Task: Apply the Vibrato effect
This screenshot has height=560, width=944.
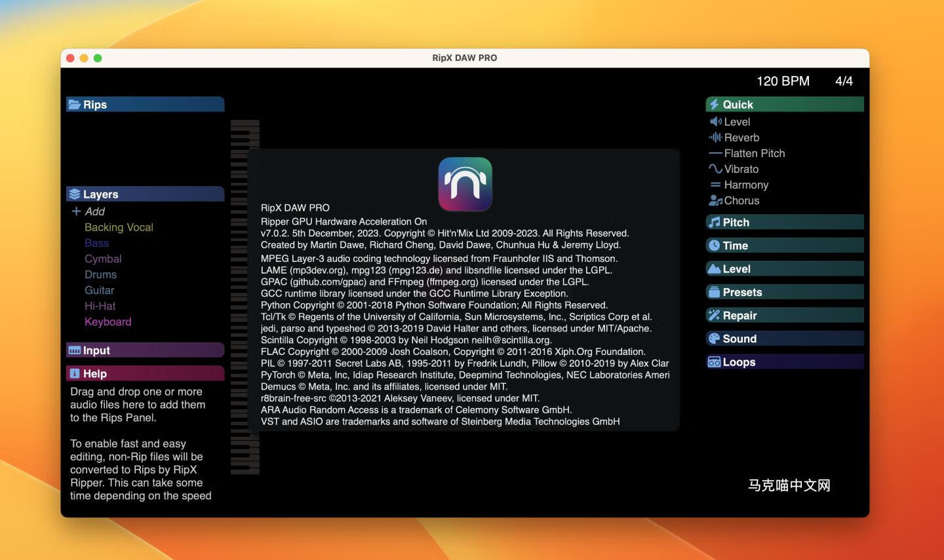Action: [x=741, y=169]
